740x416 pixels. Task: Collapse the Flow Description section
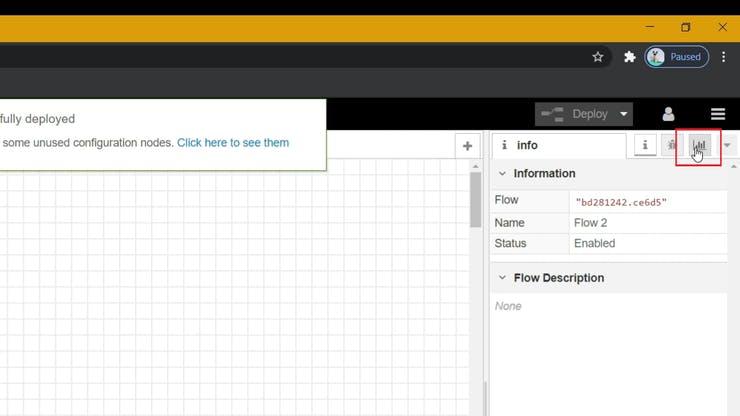coord(503,278)
